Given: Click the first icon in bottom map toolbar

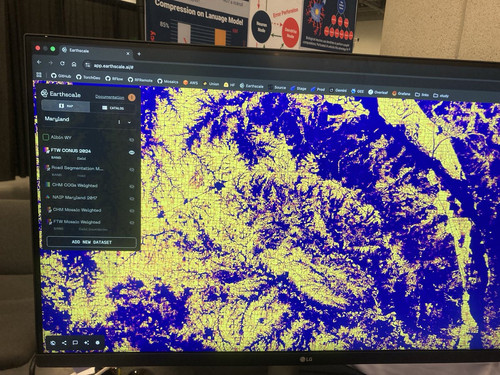Looking at the screenshot, I should 53,343.
